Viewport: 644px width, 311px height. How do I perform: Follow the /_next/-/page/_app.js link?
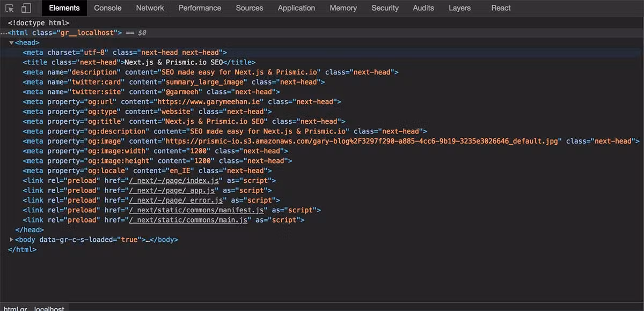point(172,190)
